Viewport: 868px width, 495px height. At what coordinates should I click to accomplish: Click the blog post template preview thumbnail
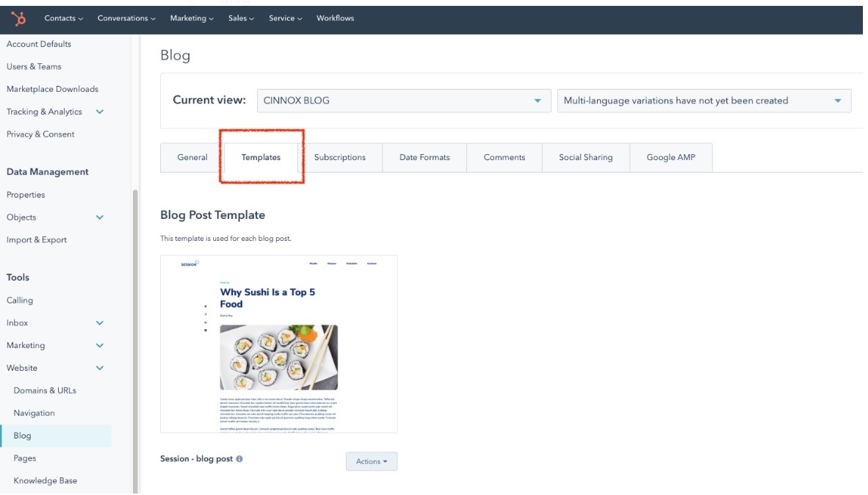[x=279, y=344]
